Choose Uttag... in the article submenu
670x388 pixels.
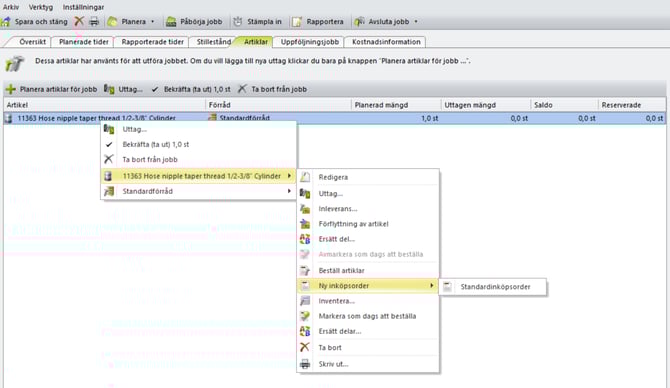pyautogui.click(x=368, y=194)
